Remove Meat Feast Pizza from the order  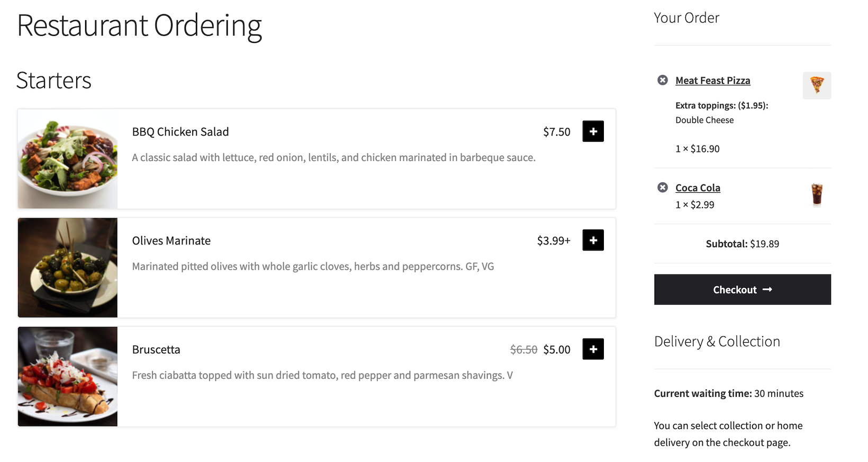662,80
